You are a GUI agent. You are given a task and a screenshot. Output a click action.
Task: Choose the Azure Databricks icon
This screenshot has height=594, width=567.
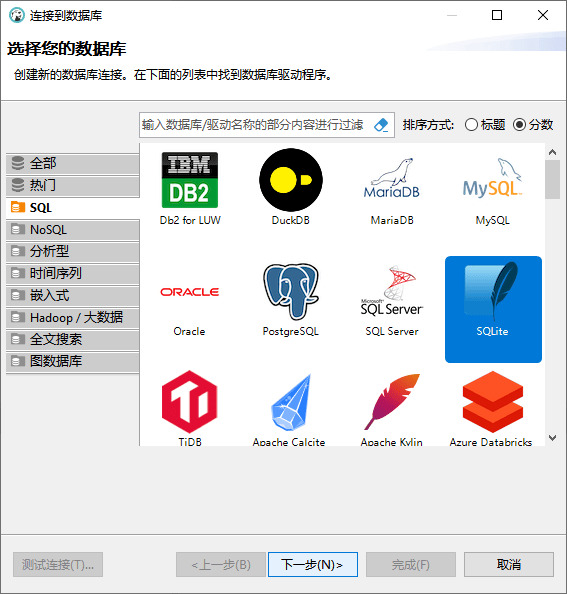[492, 402]
